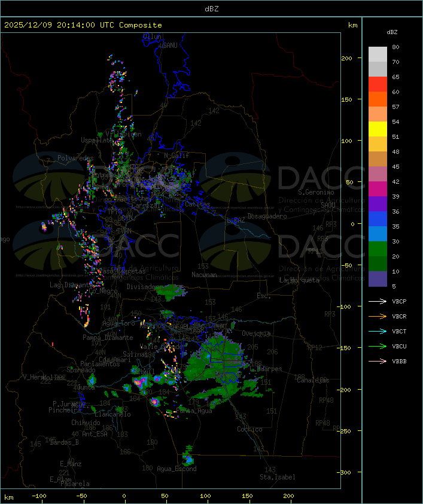This screenshot has height=504, width=423.
Task: Click the 'Sta.Isabel' map label
Action: (x=278, y=477)
